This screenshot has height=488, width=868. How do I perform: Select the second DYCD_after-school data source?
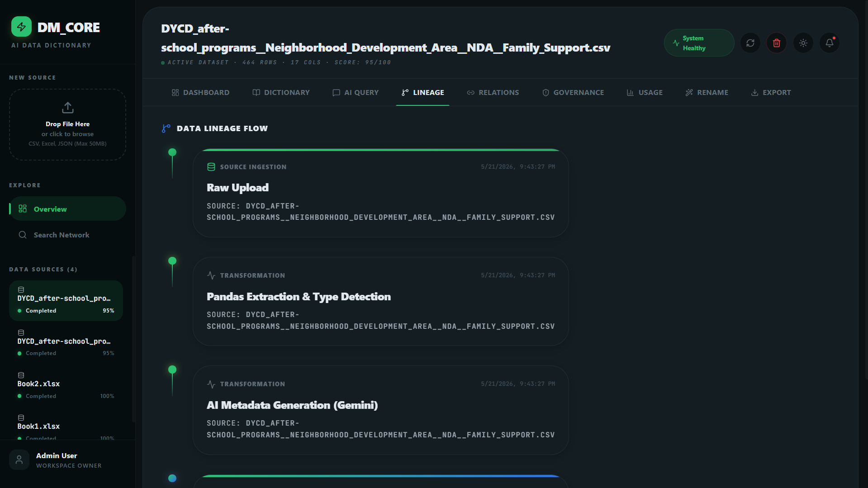point(66,344)
